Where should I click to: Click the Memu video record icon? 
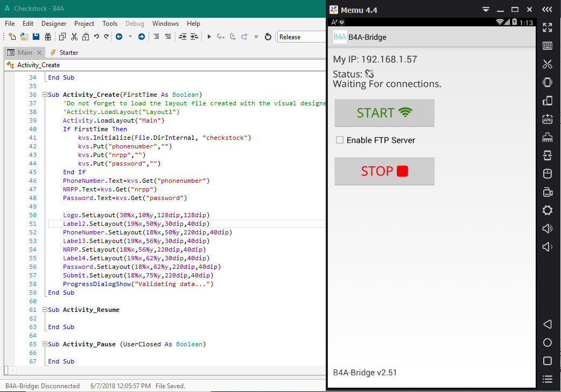tap(548, 192)
